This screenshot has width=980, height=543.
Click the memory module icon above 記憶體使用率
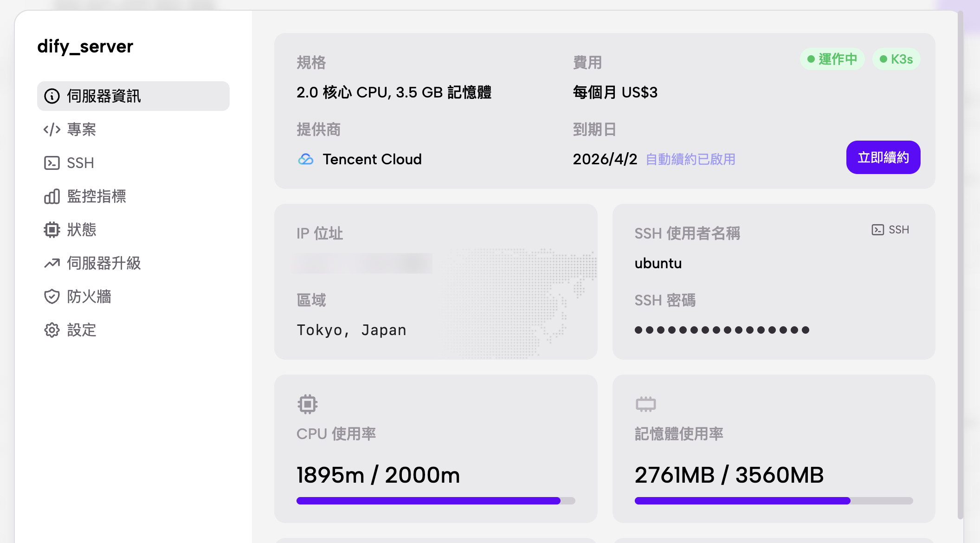(x=646, y=404)
